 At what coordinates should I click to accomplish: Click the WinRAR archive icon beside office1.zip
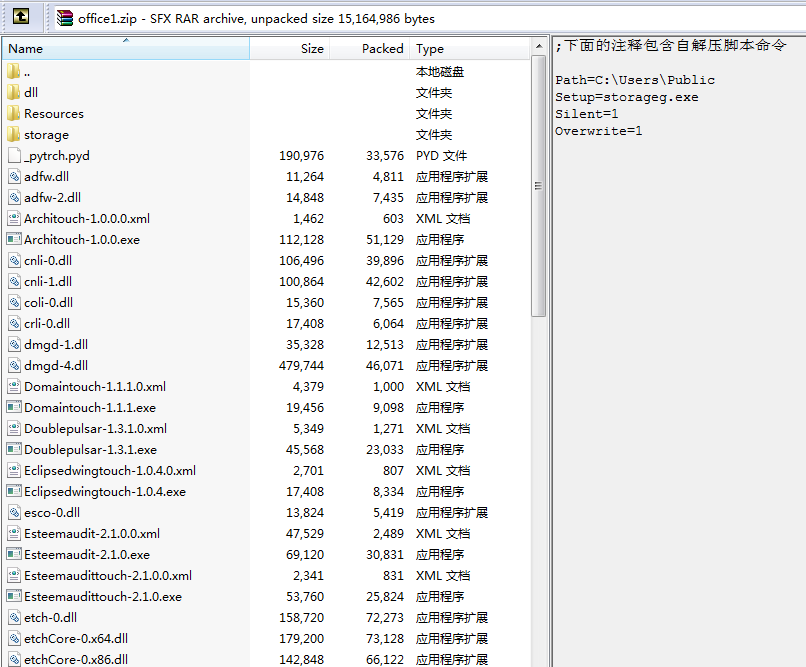coord(65,18)
